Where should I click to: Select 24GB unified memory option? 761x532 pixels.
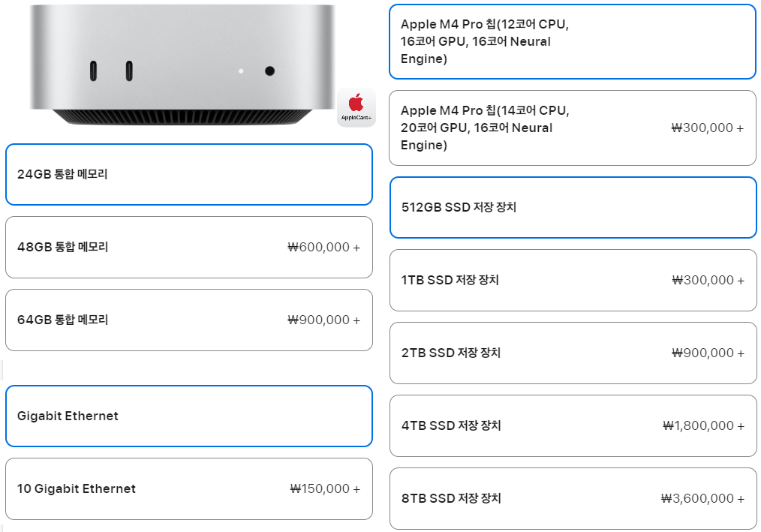tap(189, 174)
